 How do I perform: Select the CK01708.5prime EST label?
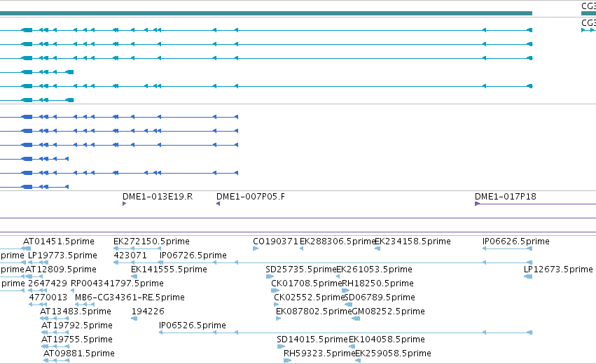[306, 283]
